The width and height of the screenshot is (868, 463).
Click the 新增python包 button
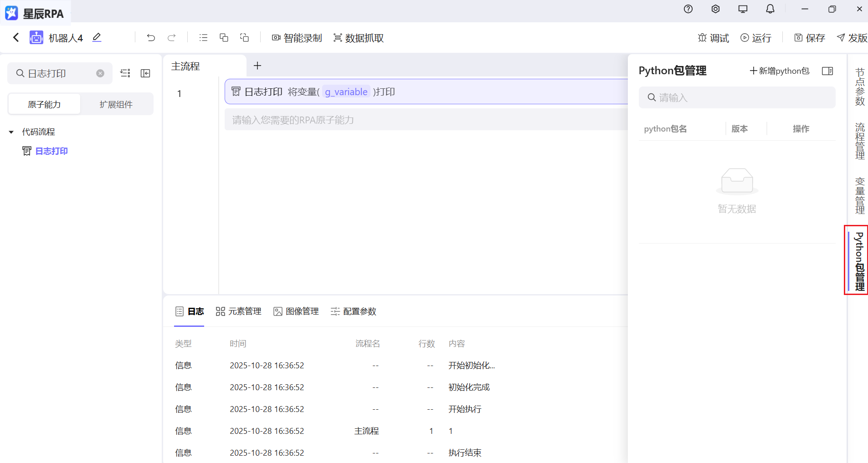[779, 71]
